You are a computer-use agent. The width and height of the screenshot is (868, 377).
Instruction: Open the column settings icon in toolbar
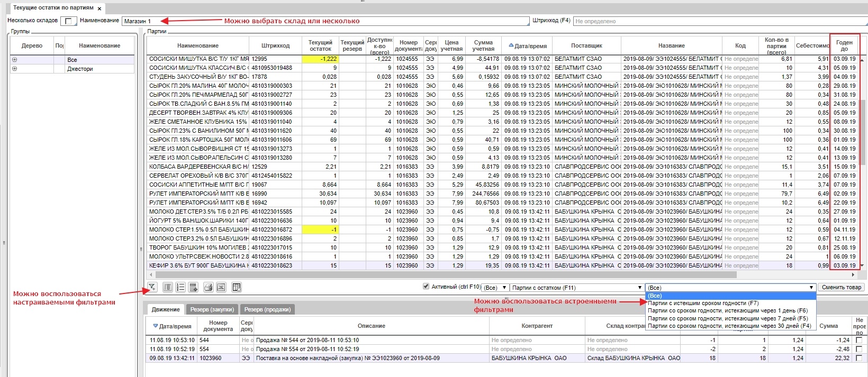167,287
